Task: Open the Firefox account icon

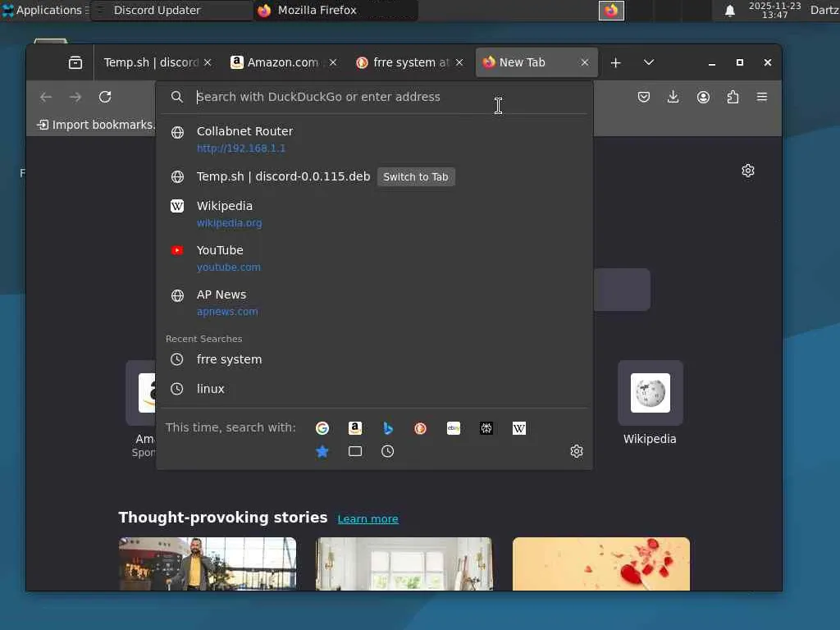Action: tap(703, 97)
